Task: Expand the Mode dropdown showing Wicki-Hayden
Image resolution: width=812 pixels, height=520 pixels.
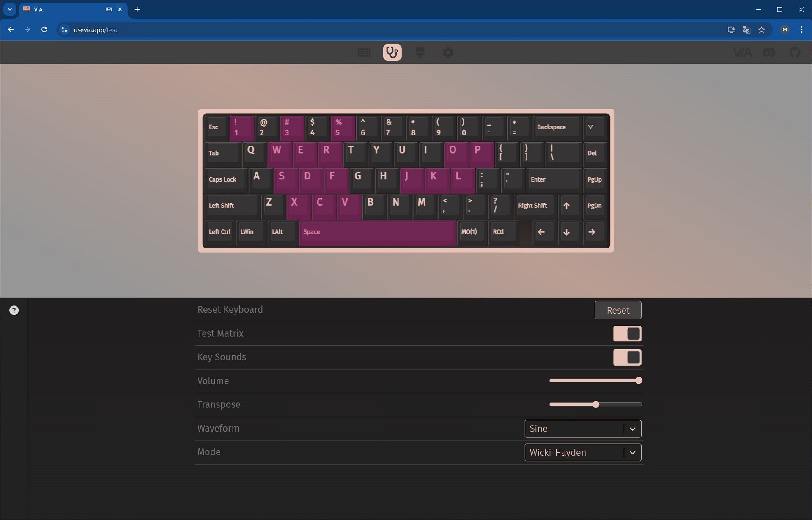Action: [583, 452]
